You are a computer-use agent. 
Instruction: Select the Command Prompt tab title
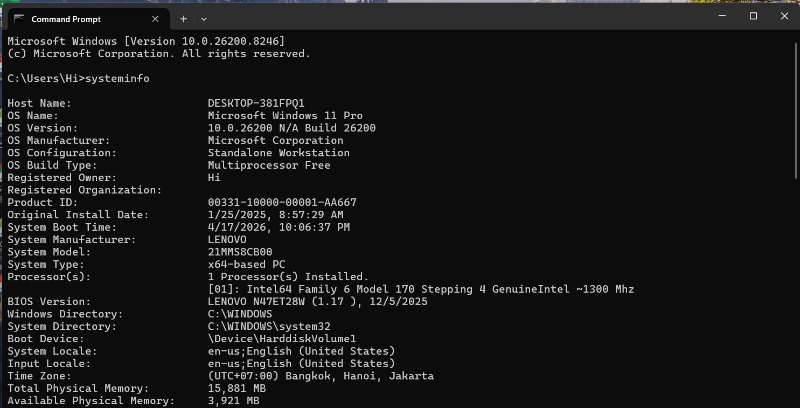click(x=64, y=18)
